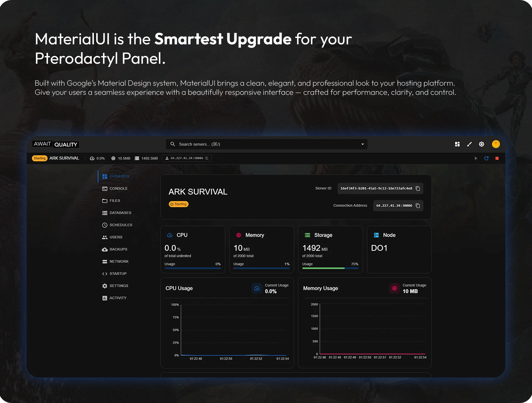Open Databases in the sidebar
The height and width of the screenshot is (403, 532).
pyautogui.click(x=117, y=213)
